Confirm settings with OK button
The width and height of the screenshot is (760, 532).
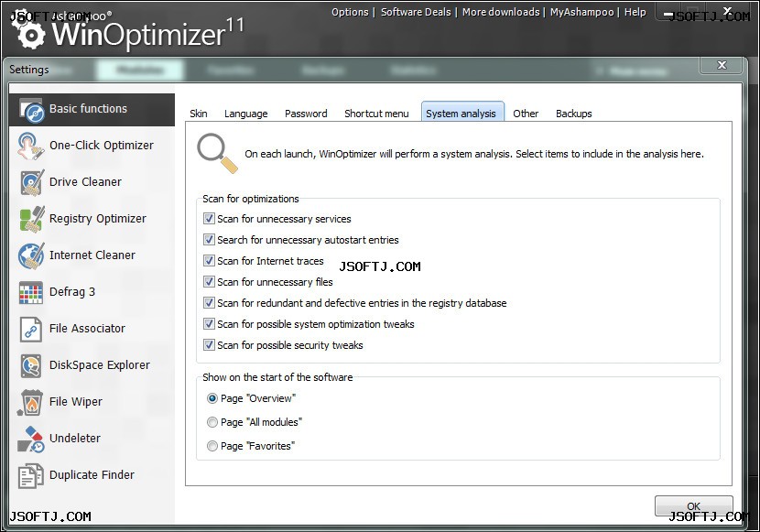693,506
